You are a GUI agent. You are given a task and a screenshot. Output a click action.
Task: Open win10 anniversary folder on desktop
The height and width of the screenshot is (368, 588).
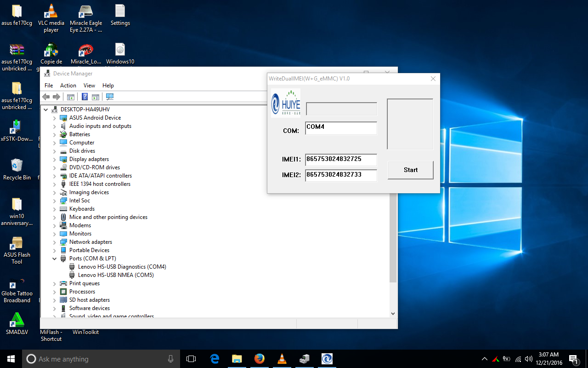point(17,212)
